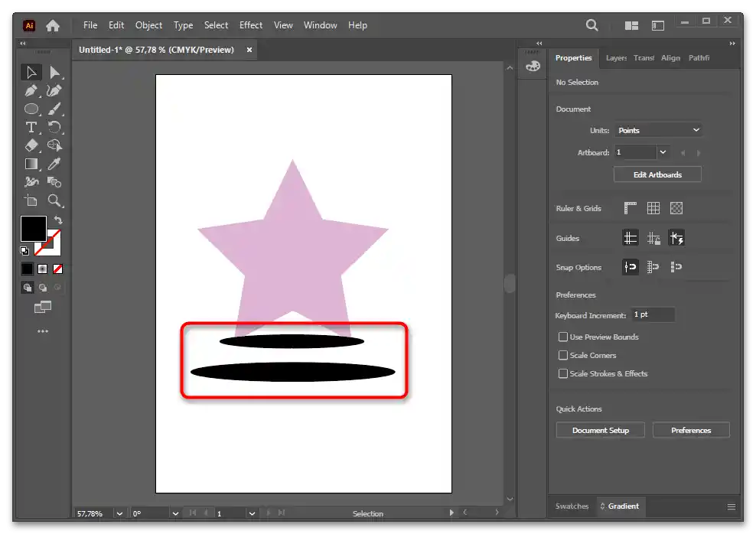This screenshot has width=756, height=534.
Task: Click the black Fill color swatch
Action: coord(33,229)
